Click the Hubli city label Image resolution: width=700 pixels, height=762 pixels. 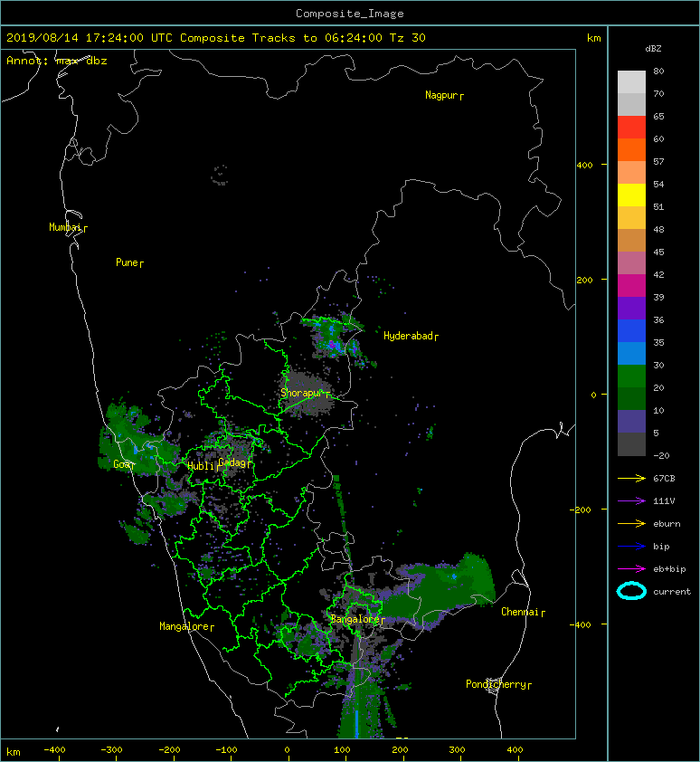pos(201,466)
